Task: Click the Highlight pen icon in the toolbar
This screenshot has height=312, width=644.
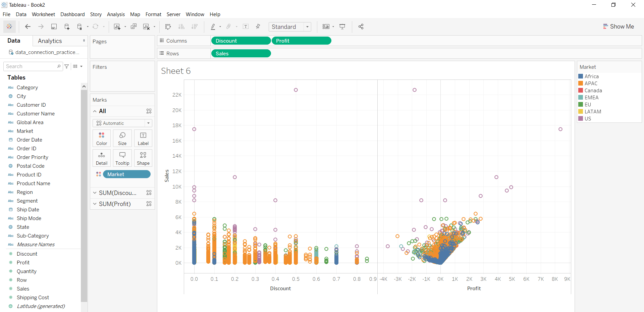Action: tap(214, 27)
